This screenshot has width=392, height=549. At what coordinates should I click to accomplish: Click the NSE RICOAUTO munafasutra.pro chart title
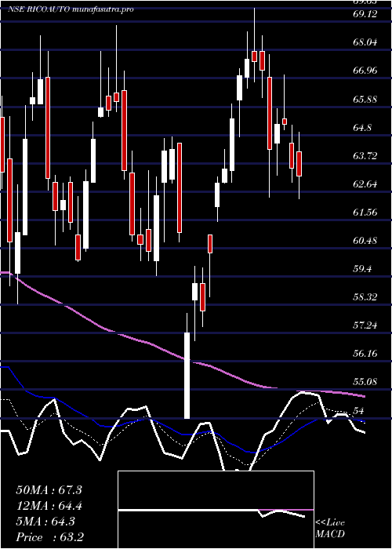click(71, 9)
